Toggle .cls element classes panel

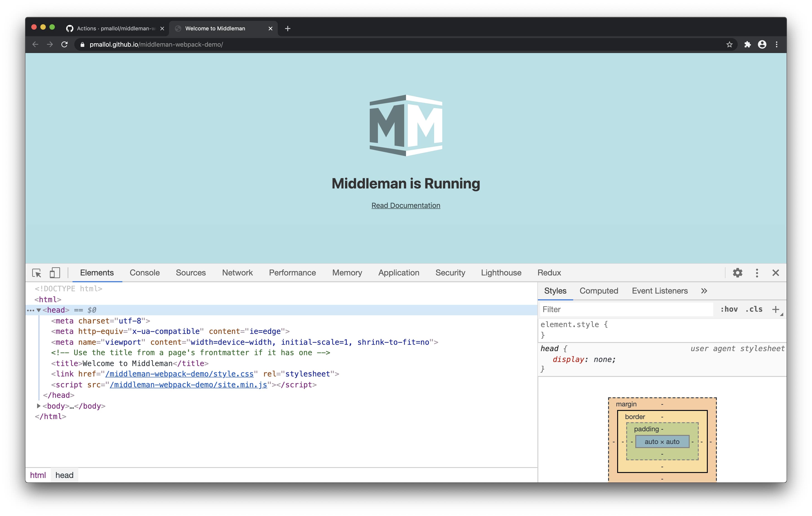click(x=754, y=309)
